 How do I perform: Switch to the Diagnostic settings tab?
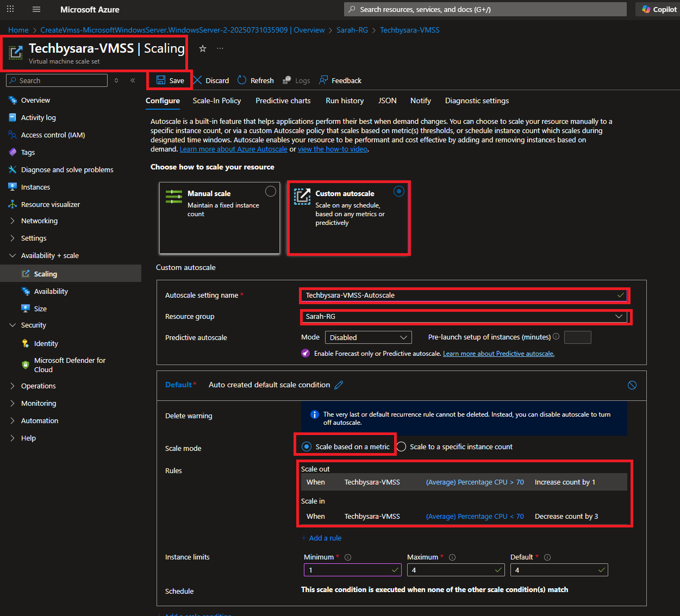click(x=477, y=101)
